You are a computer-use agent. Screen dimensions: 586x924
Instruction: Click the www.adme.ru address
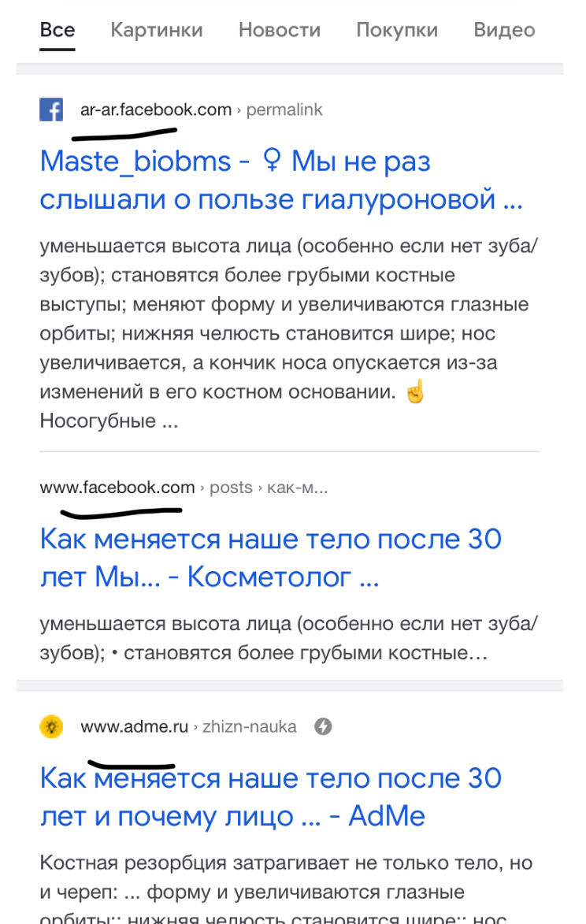[134, 726]
